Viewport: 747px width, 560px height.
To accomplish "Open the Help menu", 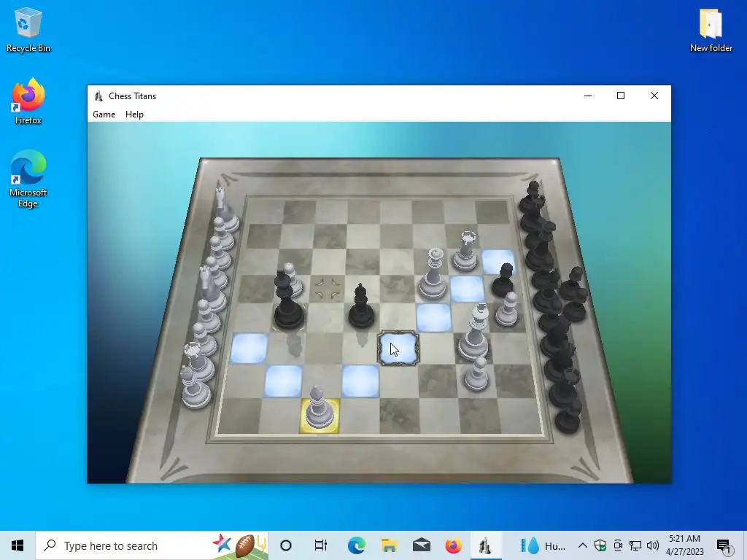I will click(134, 114).
